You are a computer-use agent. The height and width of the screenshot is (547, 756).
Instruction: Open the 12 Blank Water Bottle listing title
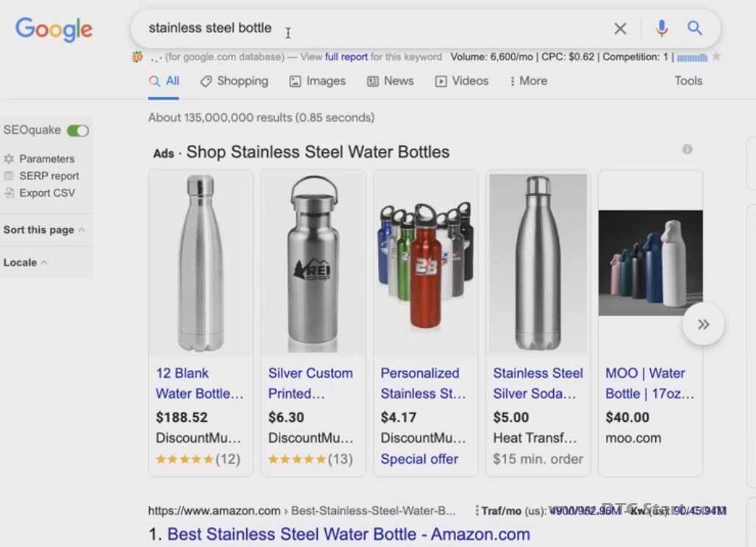pyautogui.click(x=199, y=384)
